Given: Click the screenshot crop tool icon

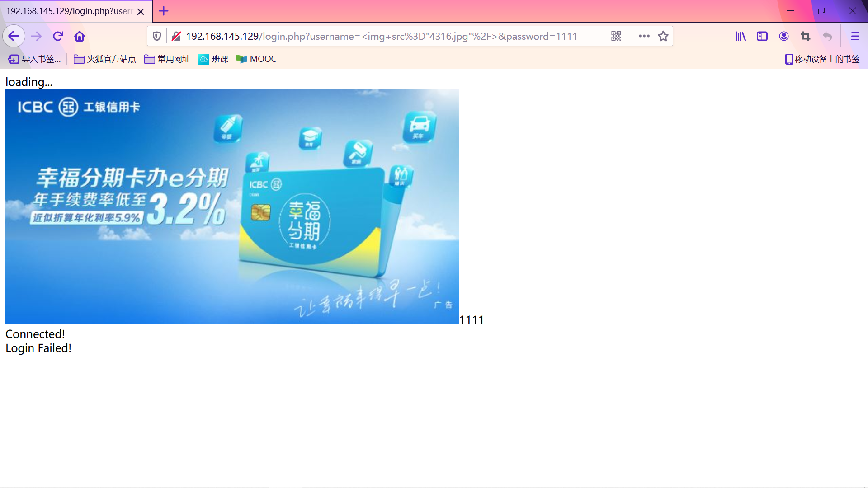Looking at the screenshot, I should tap(806, 36).
